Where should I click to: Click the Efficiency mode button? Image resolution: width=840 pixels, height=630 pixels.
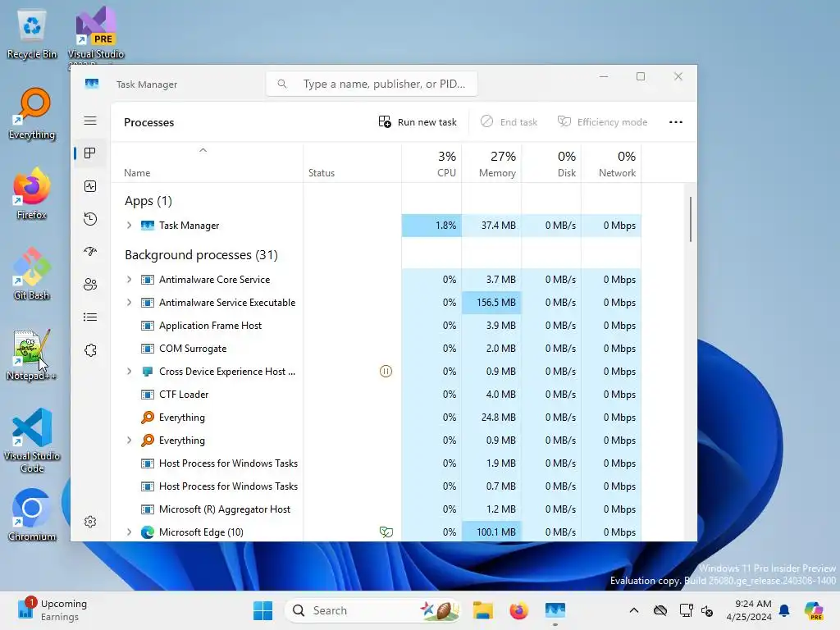point(603,122)
